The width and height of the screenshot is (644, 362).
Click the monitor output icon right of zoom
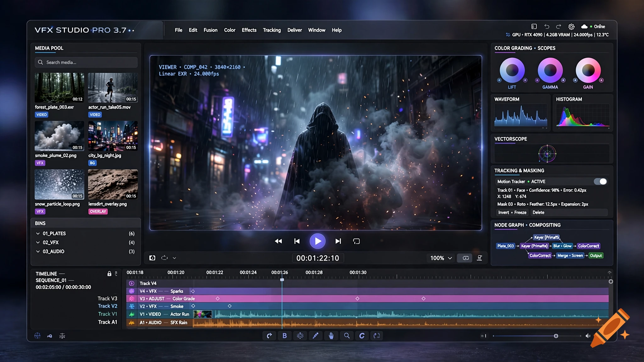pos(480,258)
